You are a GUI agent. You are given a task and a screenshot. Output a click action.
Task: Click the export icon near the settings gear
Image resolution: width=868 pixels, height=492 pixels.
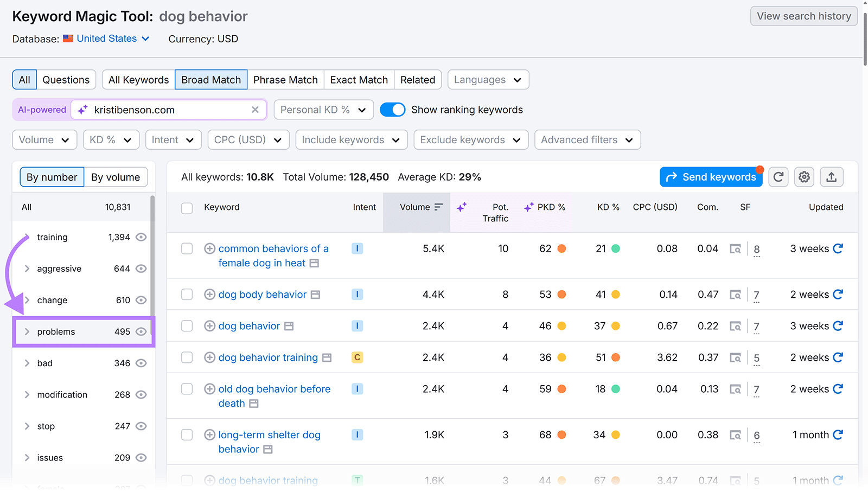pyautogui.click(x=831, y=177)
